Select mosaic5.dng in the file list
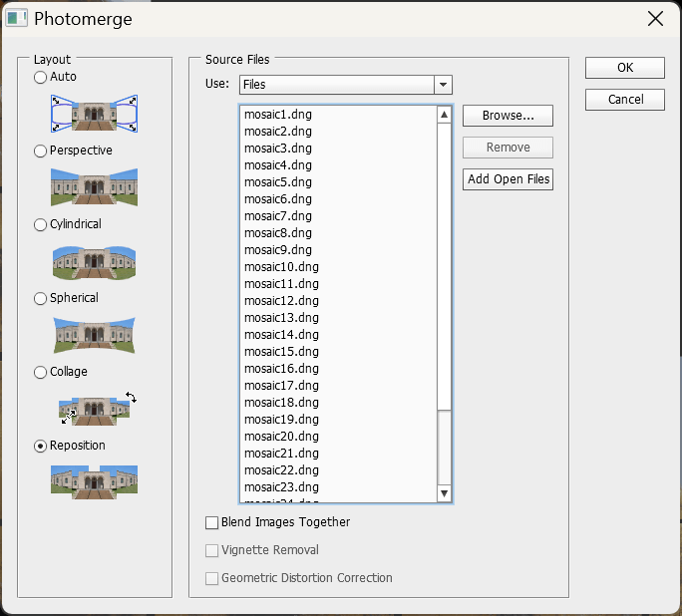This screenshot has width=682, height=616. [x=278, y=182]
